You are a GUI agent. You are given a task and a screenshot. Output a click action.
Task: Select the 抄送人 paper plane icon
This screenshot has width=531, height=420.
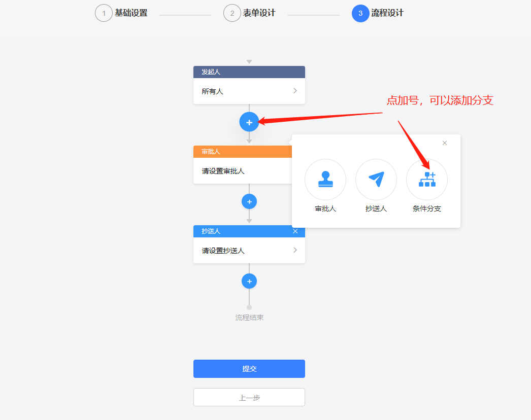(376, 180)
